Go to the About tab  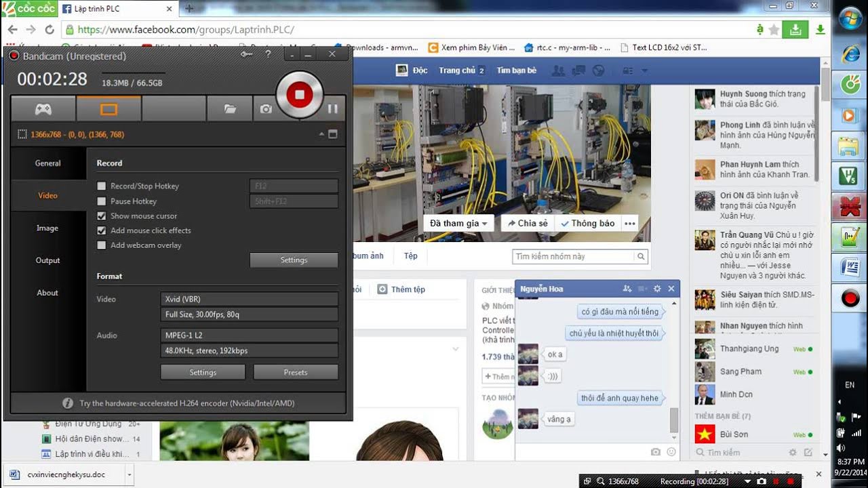(x=48, y=293)
